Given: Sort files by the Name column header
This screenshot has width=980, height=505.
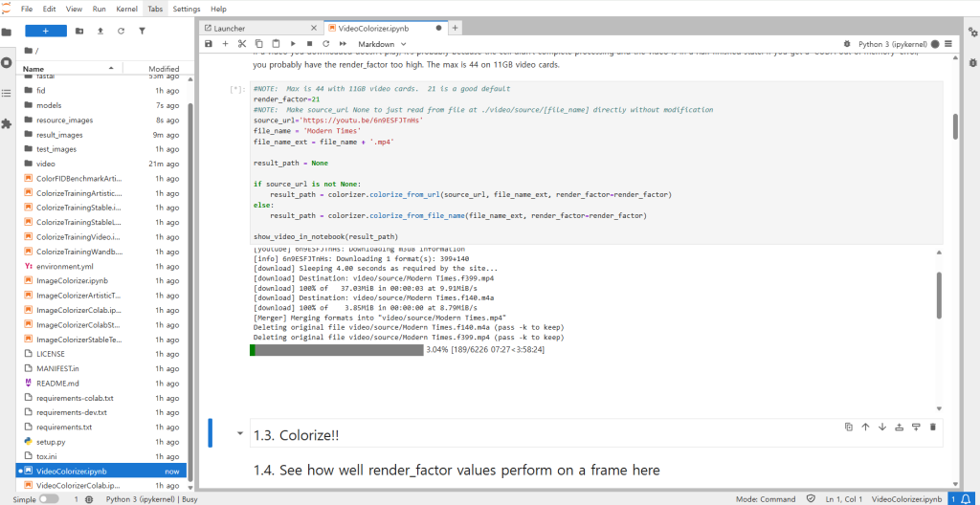Looking at the screenshot, I should pyautogui.click(x=33, y=69).
